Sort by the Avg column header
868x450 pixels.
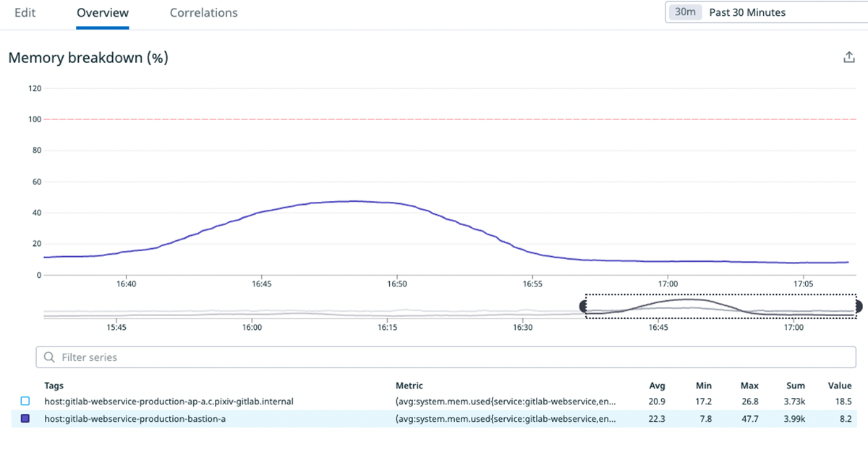(x=657, y=386)
